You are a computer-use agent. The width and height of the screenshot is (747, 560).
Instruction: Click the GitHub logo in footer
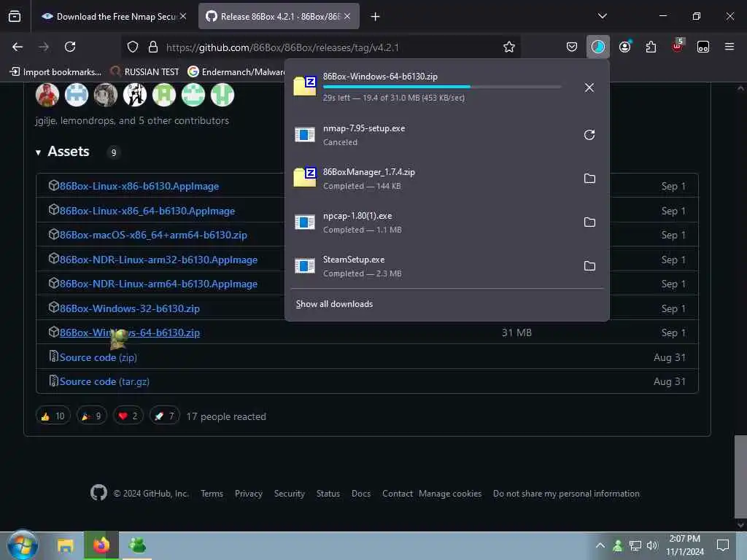point(98,492)
